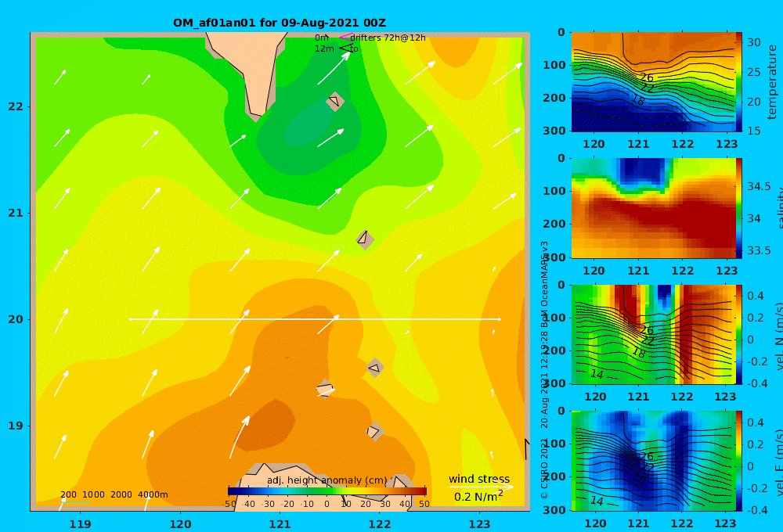Click the '0' depth label of the temperature panel

click(561, 32)
